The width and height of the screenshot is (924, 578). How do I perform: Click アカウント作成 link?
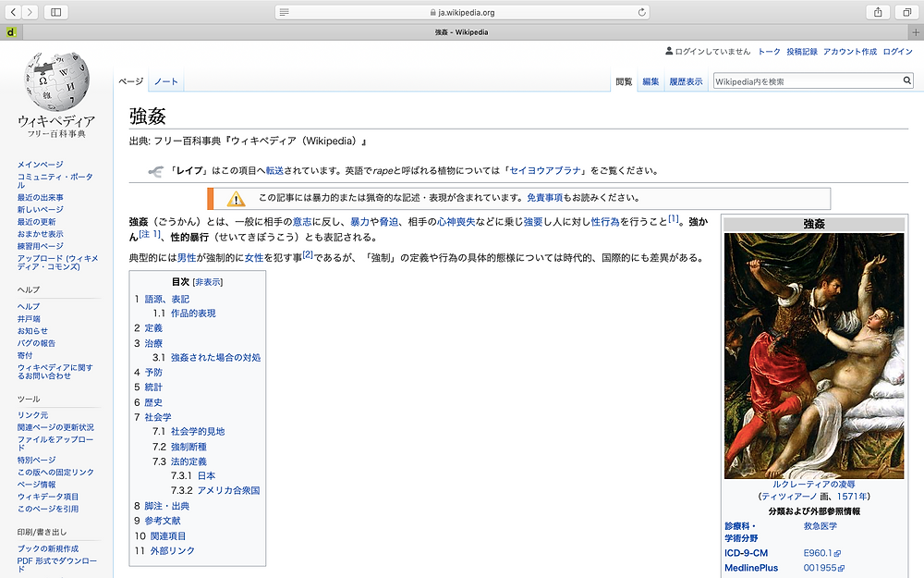pos(850,51)
